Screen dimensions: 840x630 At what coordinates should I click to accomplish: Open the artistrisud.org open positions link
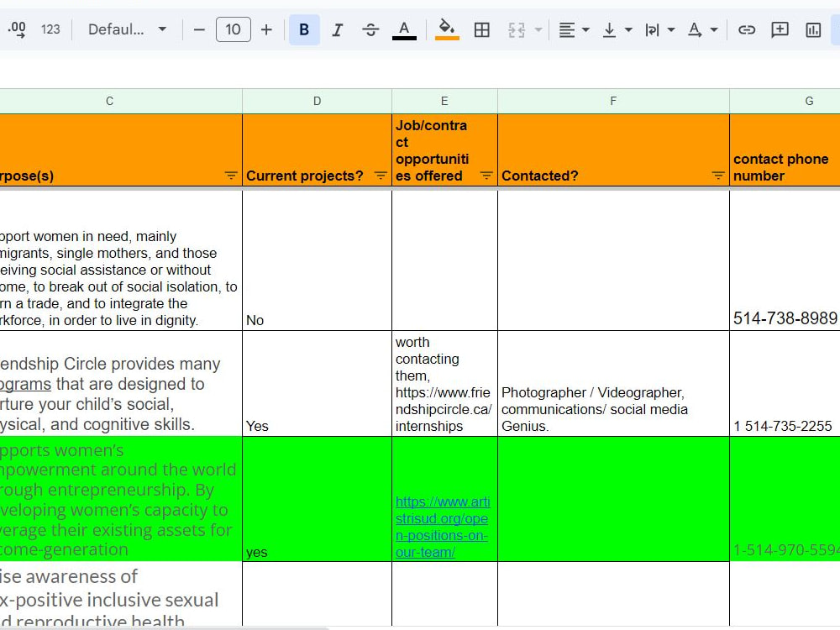click(443, 528)
